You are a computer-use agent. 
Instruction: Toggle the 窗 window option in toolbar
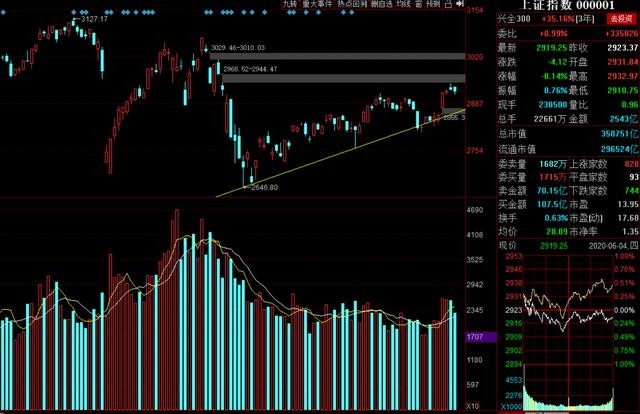pos(418,4)
